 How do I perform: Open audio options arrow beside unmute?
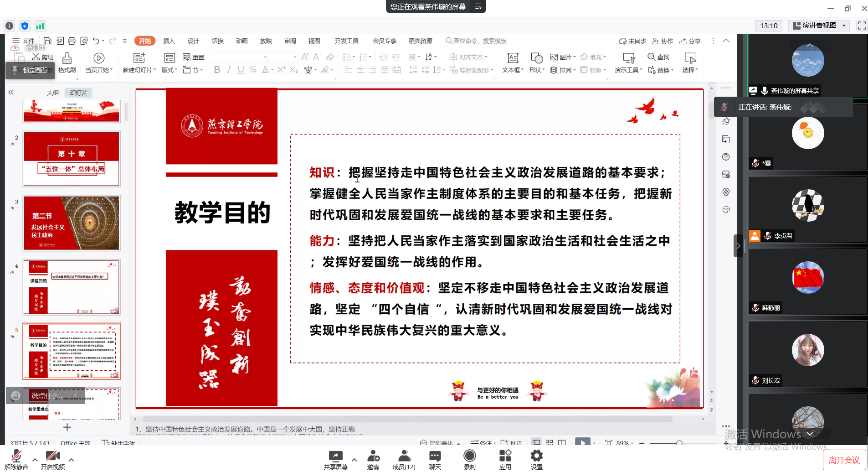click(x=35, y=460)
